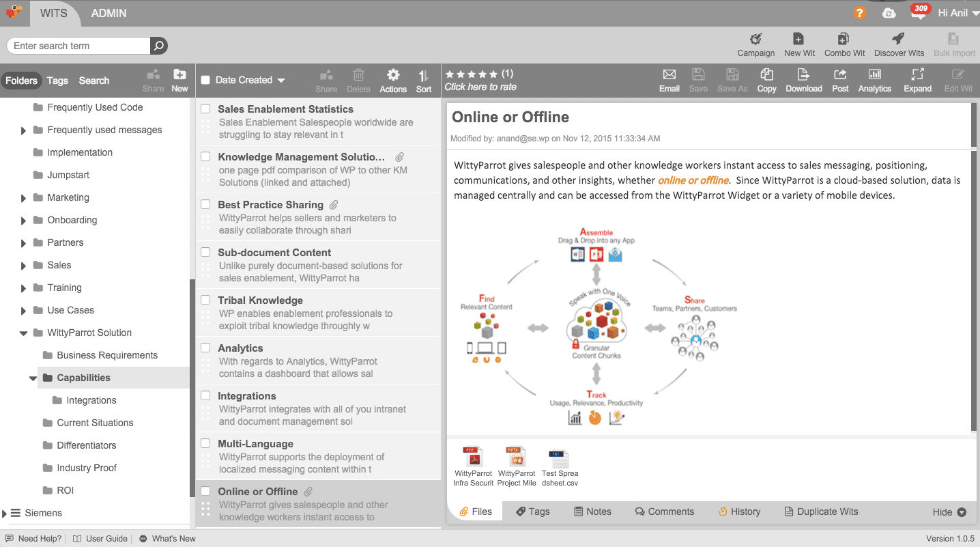Toggle the select-all checkbox beside Date Created
Image resolution: width=980 pixels, height=547 pixels.
pyautogui.click(x=205, y=80)
